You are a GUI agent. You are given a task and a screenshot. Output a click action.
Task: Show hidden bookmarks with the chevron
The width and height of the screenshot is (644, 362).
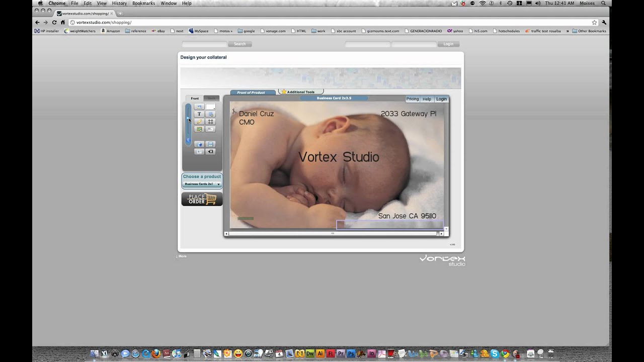568,31
